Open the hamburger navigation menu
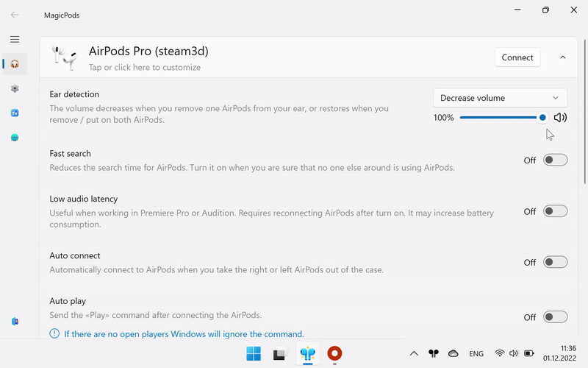The height and width of the screenshot is (368, 588). tap(15, 39)
